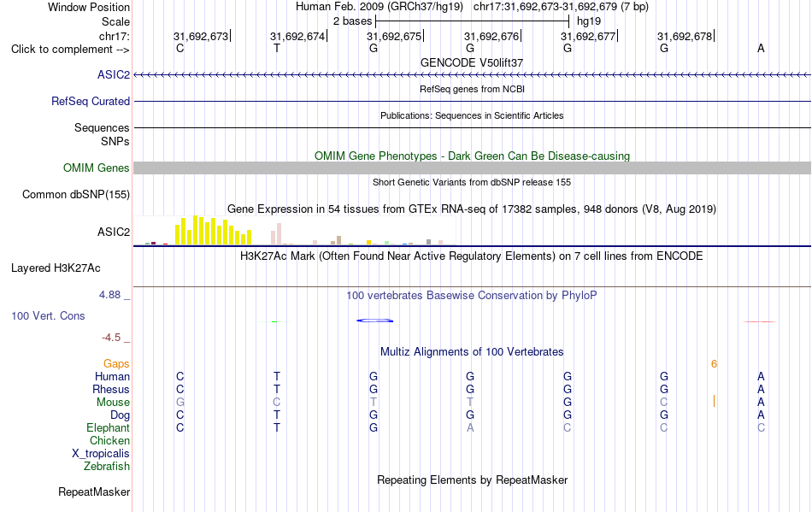Click the X_tropicalis species label
This screenshot has width=812, height=512.
click(x=101, y=454)
